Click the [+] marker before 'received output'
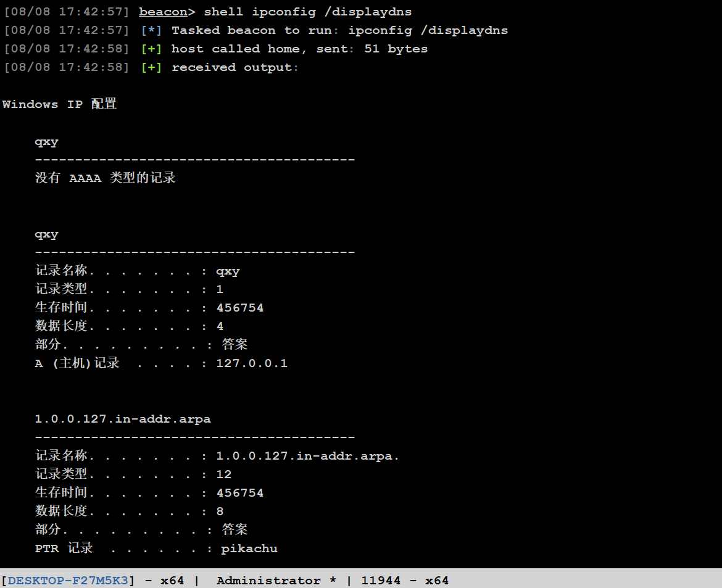Viewport: 722px width, 588px height. coord(151,67)
